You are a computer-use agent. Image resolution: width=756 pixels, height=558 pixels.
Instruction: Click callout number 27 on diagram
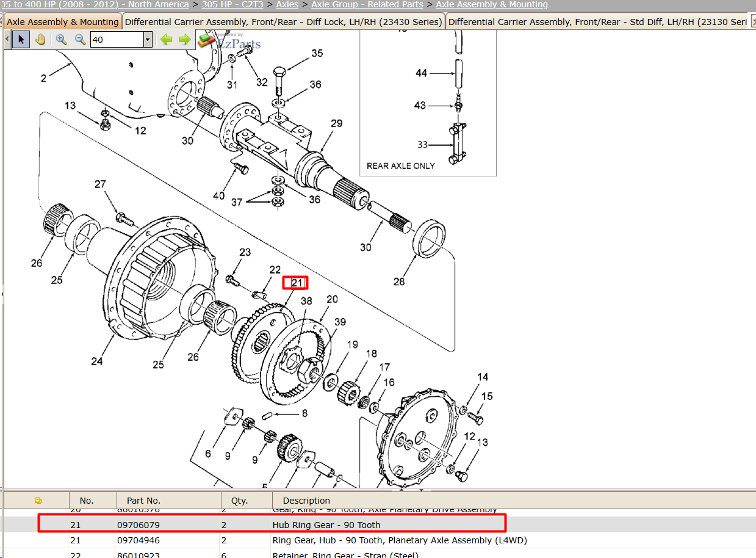pyautogui.click(x=100, y=184)
